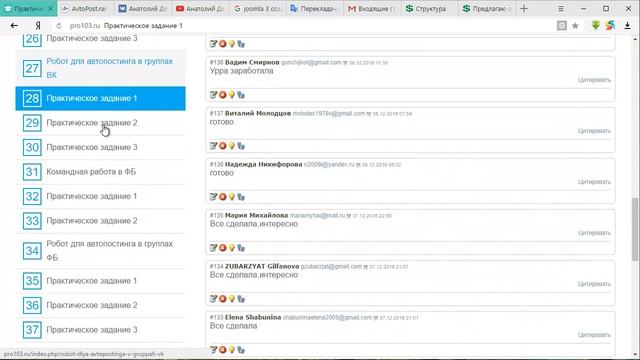Select the highlighted lesson 28 Практическое задание 1
Image resolution: width=640 pixels, height=360 pixels.
[x=100, y=98]
